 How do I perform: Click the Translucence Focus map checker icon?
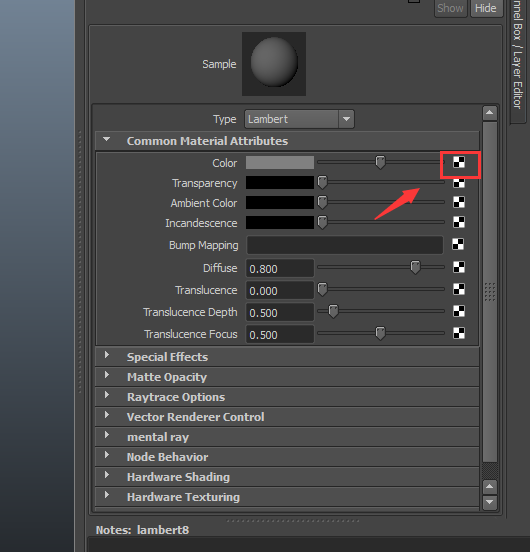point(459,333)
